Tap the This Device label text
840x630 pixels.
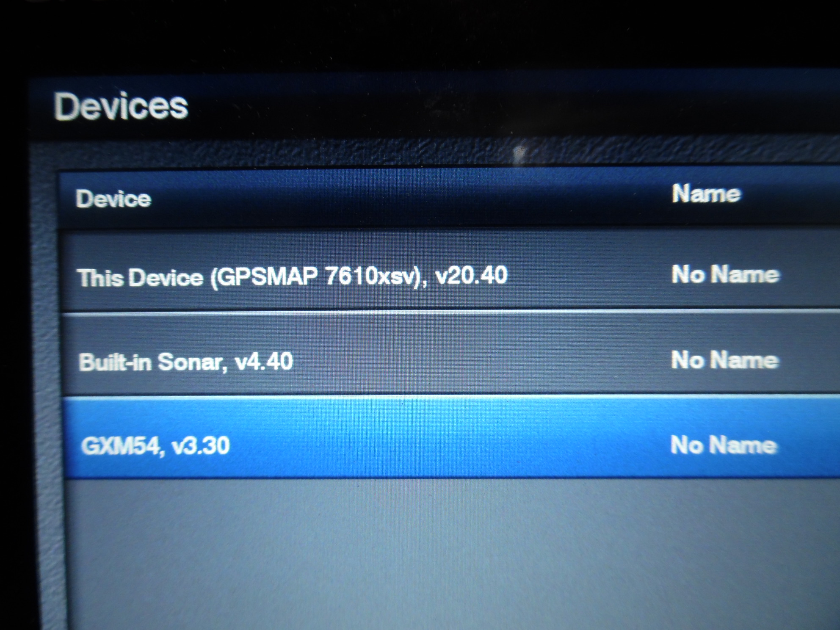(141, 278)
